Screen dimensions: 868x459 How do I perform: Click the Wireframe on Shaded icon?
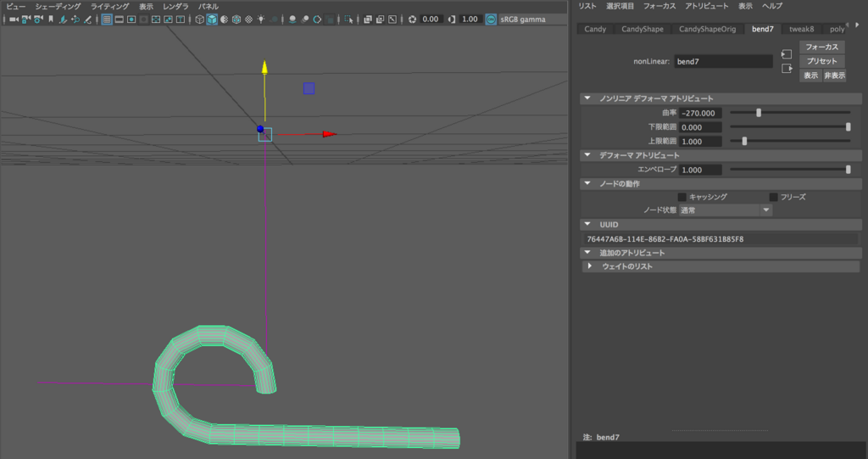[x=236, y=20]
